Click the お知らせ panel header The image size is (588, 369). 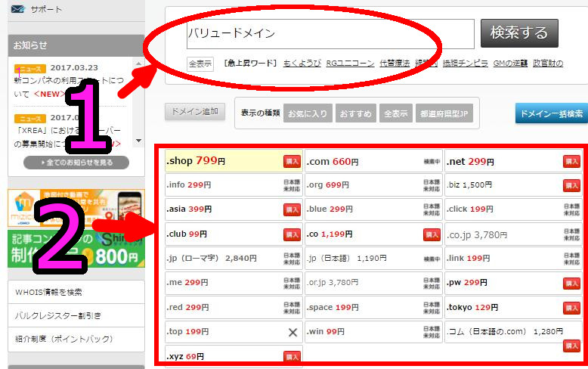point(76,45)
